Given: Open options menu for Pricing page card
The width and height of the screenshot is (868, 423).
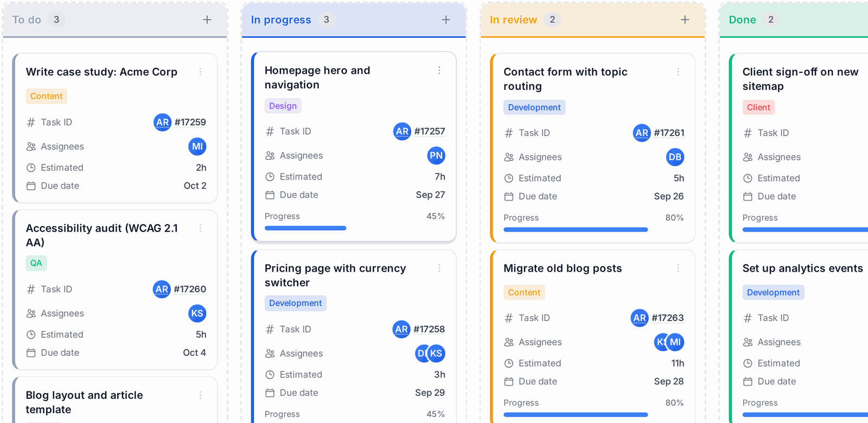Looking at the screenshot, I should tap(439, 268).
